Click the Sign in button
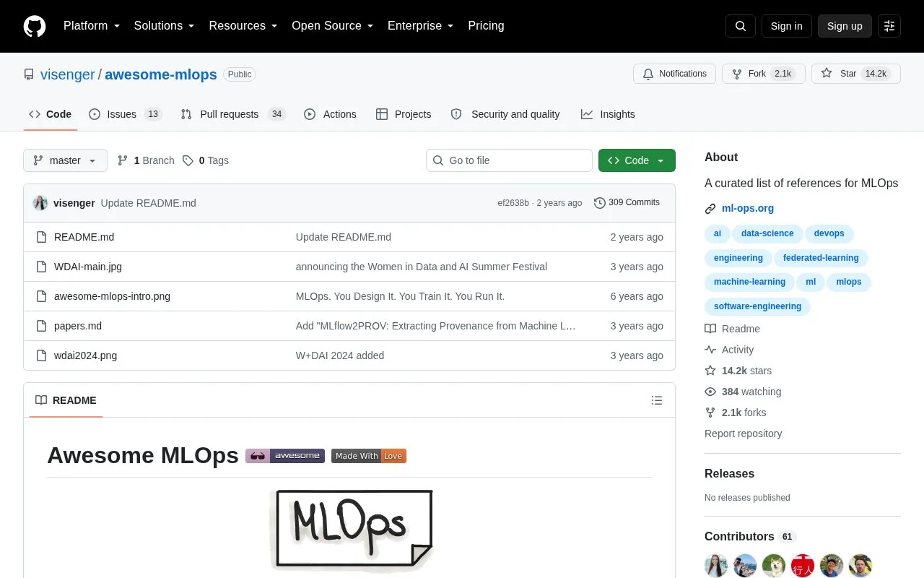 click(x=786, y=26)
